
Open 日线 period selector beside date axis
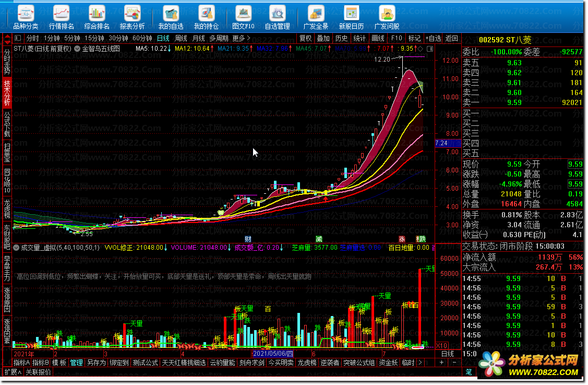[447, 354]
